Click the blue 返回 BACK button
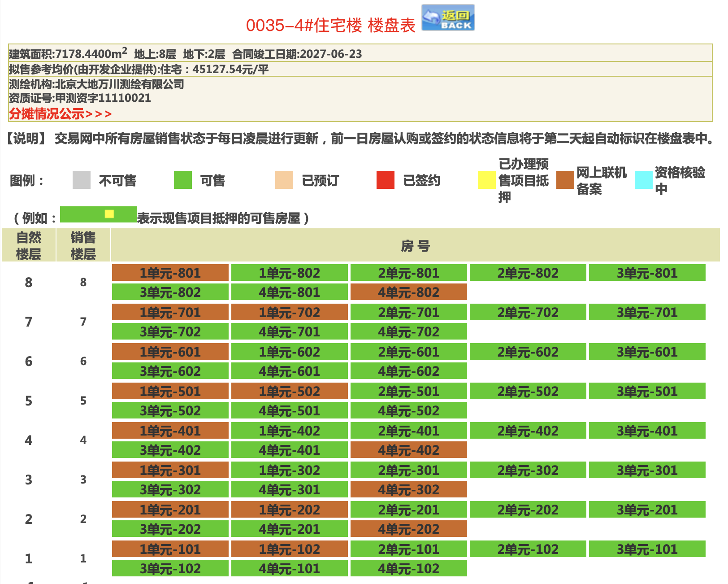Screen dimensions: 728x584 click(448, 18)
